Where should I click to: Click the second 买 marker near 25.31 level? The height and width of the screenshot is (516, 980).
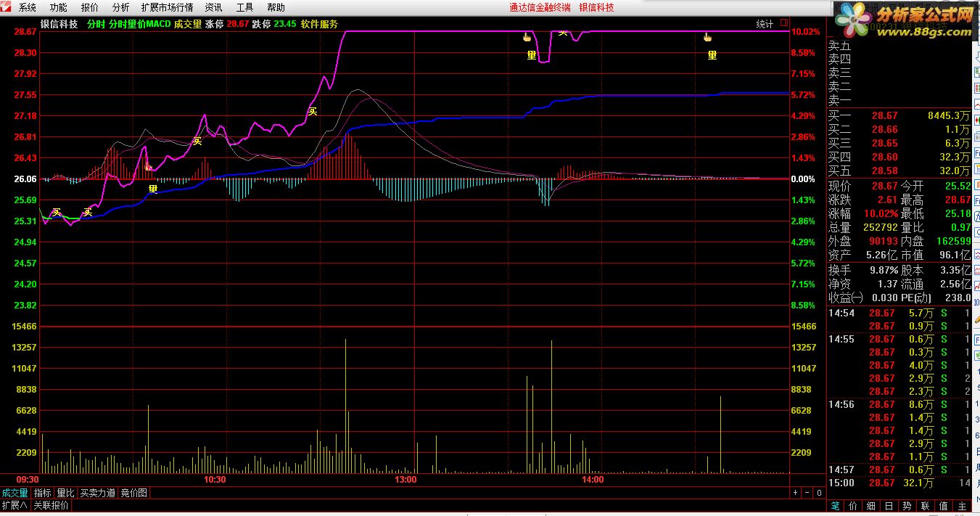(88, 212)
